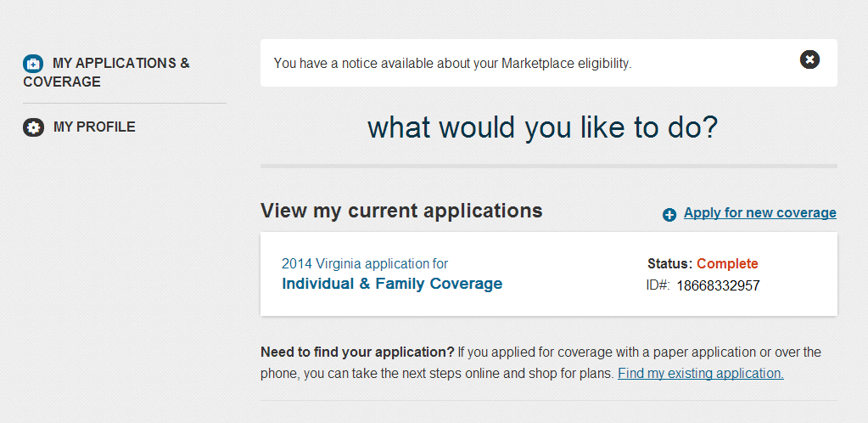Click the ID# label in application card
The height and width of the screenshot is (423, 868).
tap(658, 286)
